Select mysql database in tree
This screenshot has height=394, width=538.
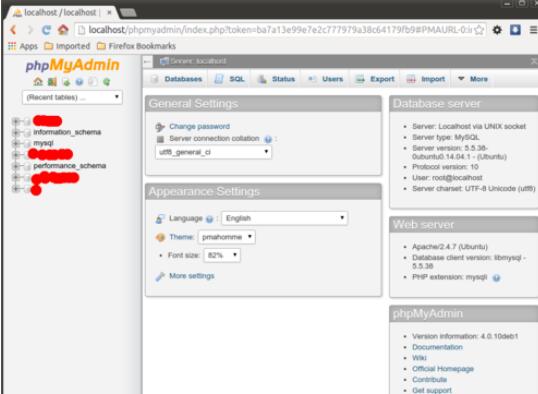tap(43, 143)
